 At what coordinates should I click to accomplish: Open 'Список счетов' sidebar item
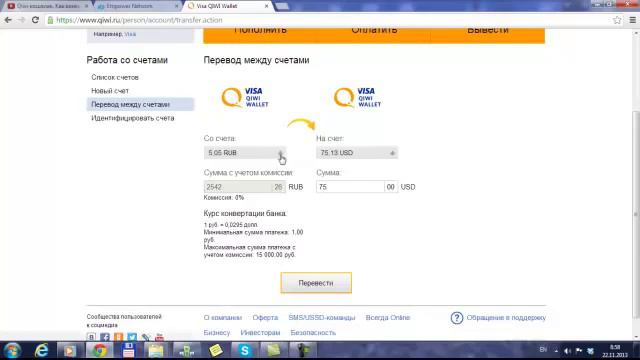coord(115,77)
